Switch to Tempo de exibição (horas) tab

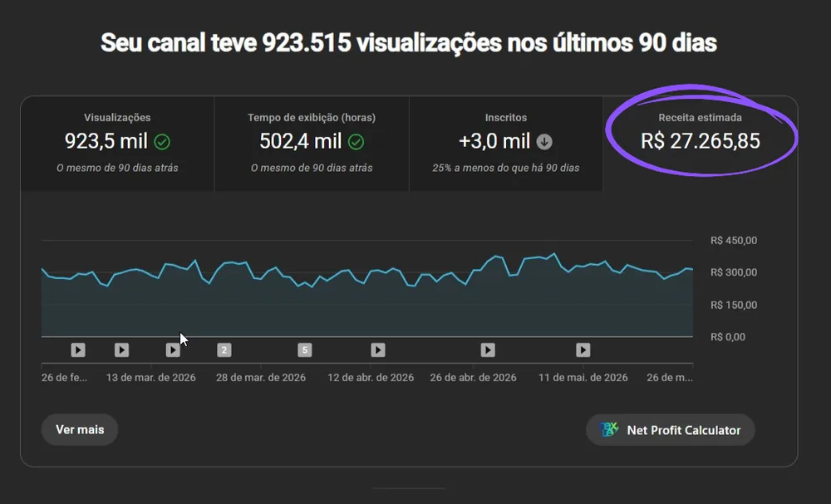point(312,144)
